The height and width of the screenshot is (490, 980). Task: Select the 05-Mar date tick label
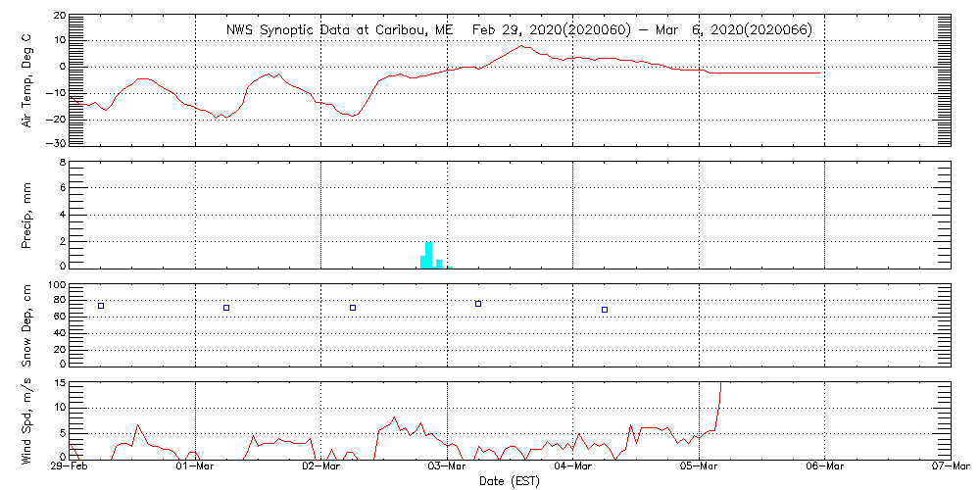[700, 468]
